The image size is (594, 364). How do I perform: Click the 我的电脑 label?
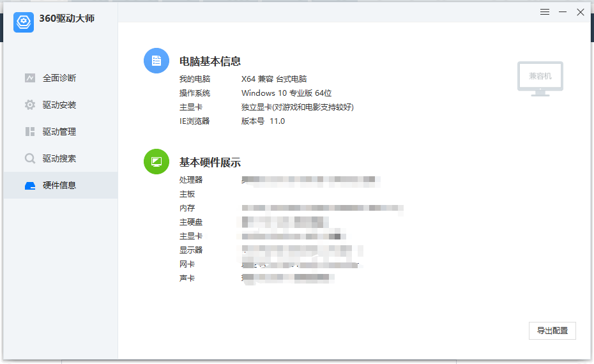pos(195,79)
